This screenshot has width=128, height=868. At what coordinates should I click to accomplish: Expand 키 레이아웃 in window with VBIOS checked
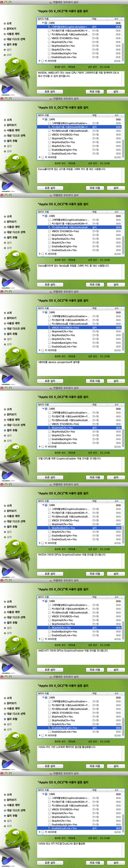(x=40, y=350)
